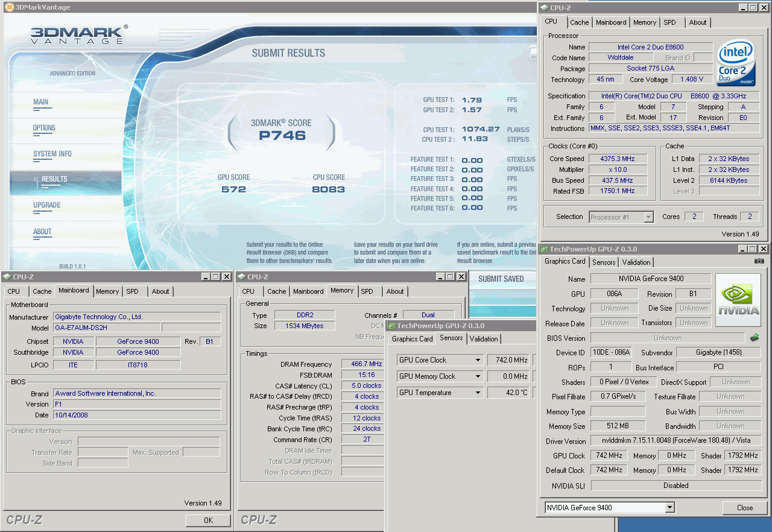Click the large GPU-Z window title icon
The width and height of the screenshot is (772, 532).
point(544,249)
